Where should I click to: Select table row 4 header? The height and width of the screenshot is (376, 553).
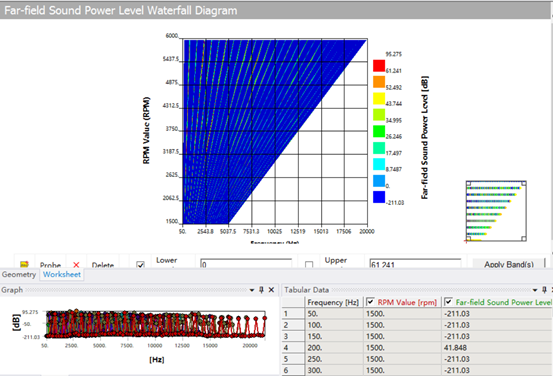point(293,347)
